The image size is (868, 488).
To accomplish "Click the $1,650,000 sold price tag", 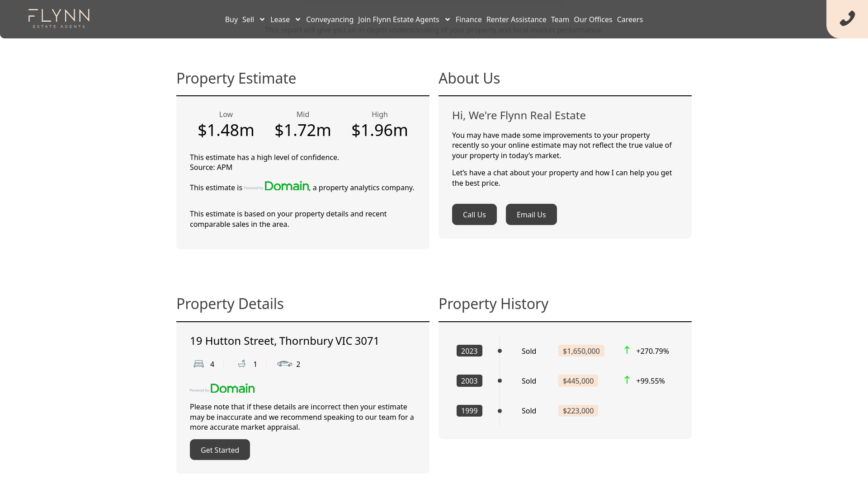I will [581, 351].
